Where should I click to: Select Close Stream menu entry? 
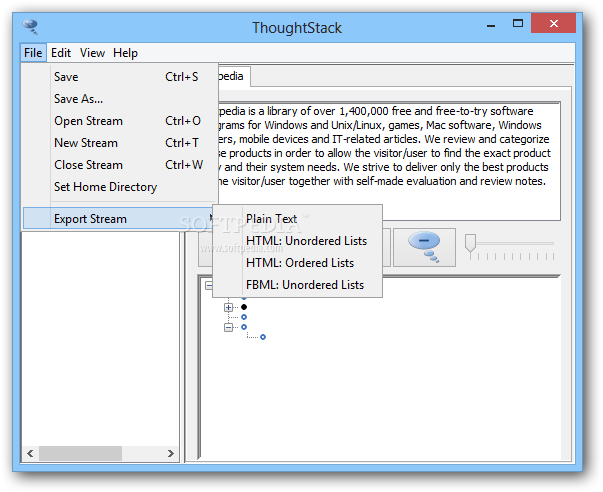click(x=120, y=165)
